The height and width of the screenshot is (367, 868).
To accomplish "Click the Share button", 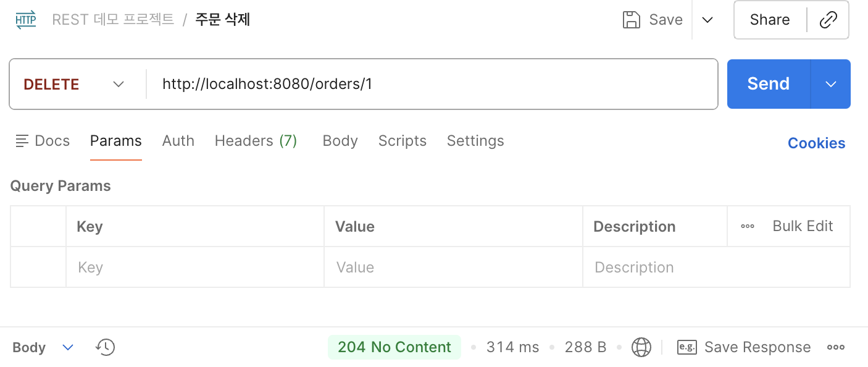I will 770,20.
